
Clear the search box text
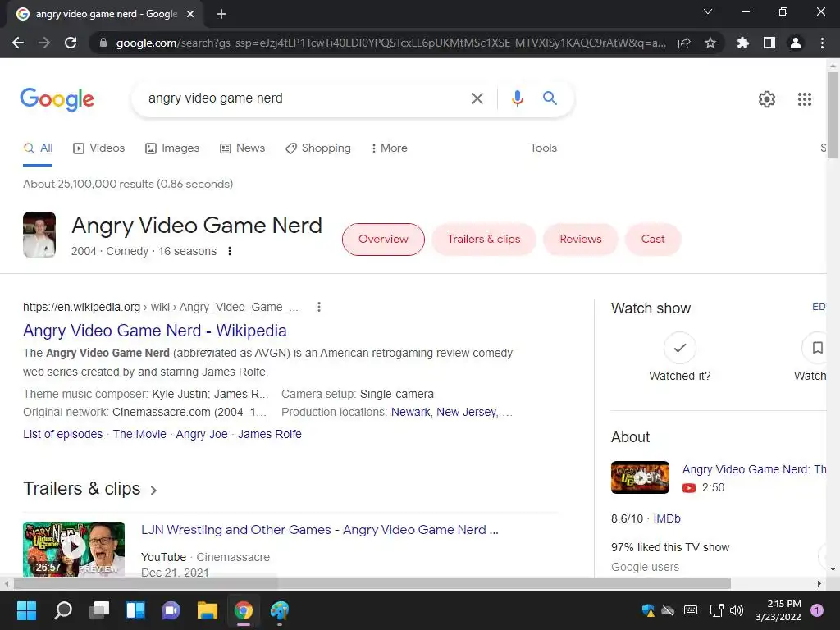click(477, 98)
